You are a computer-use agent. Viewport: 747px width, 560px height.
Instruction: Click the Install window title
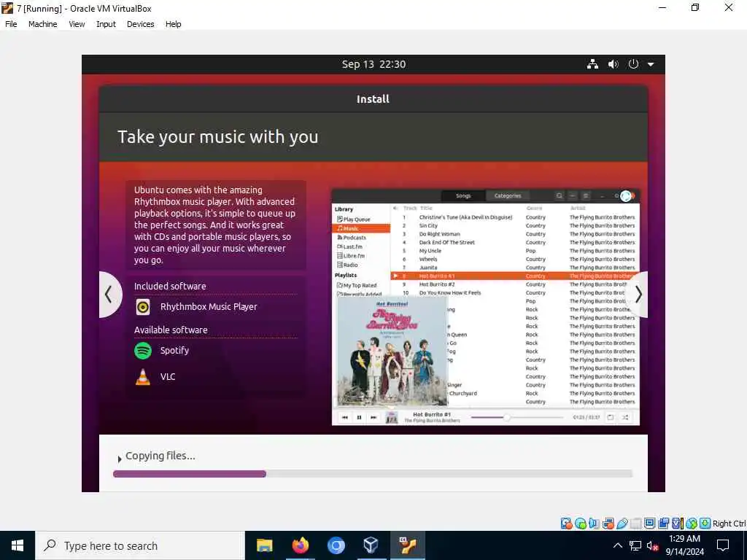(x=373, y=99)
